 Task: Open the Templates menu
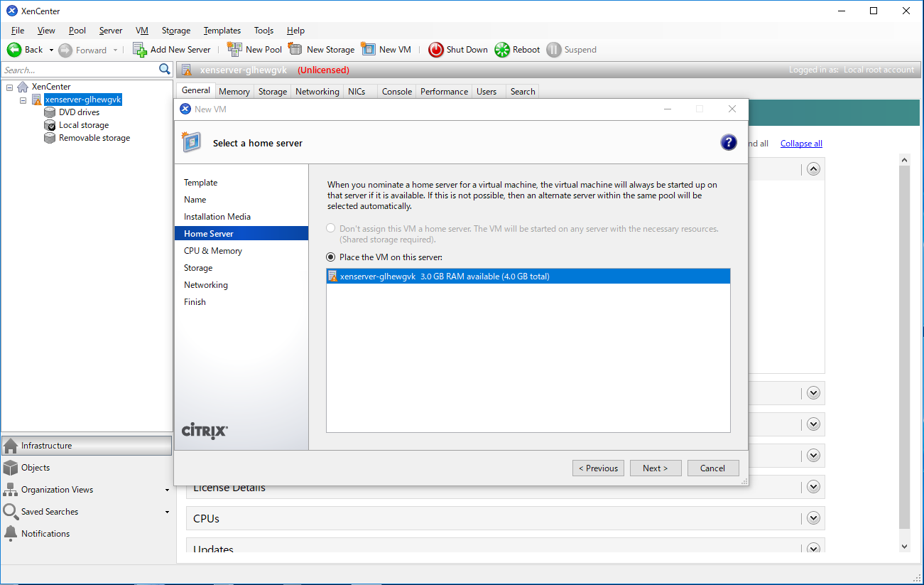(x=222, y=31)
